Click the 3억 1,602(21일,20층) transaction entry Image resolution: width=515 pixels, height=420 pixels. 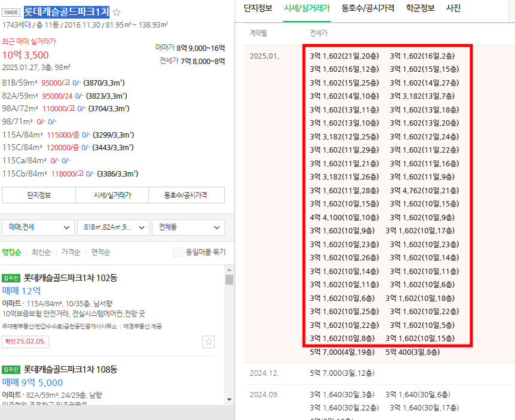pyautogui.click(x=344, y=56)
